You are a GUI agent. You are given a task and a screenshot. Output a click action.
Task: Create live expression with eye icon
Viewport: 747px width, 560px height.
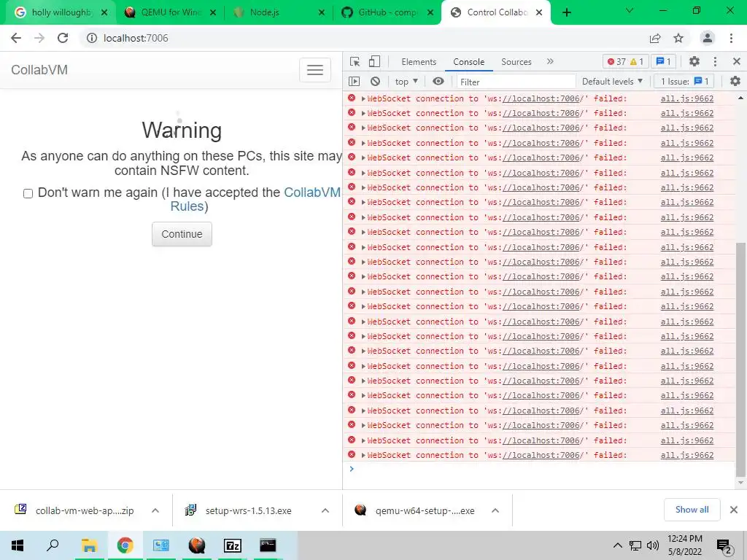[438, 82]
